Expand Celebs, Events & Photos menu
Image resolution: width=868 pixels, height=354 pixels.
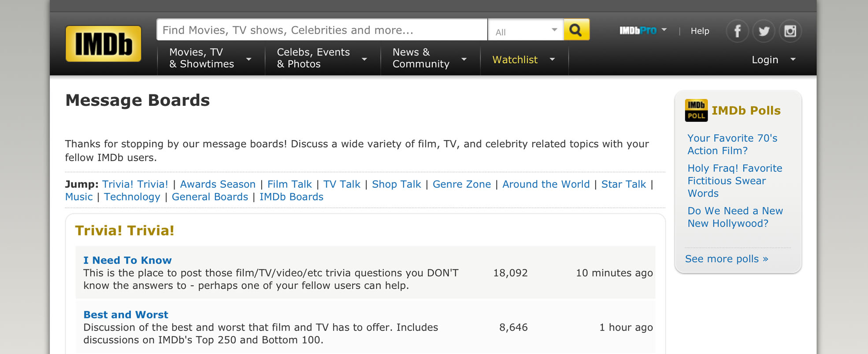pyautogui.click(x=322, y=58)
